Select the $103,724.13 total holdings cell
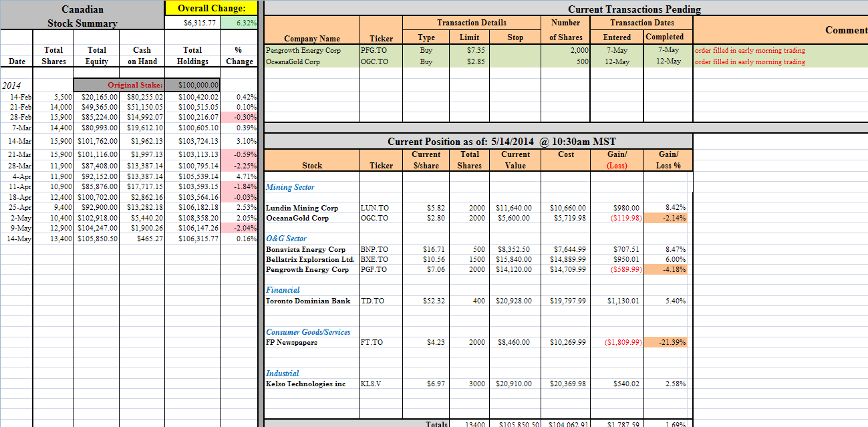 click(192, 141)
